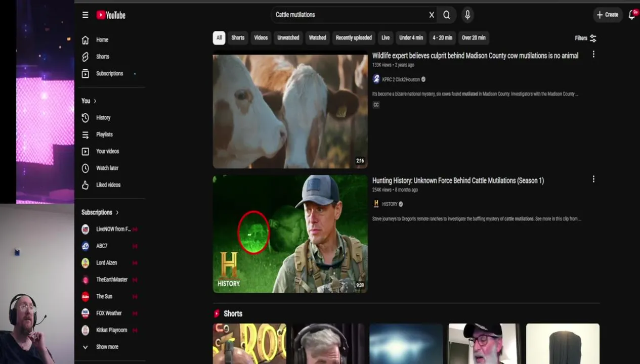Select the Shorts filter chip

[238, 38]
